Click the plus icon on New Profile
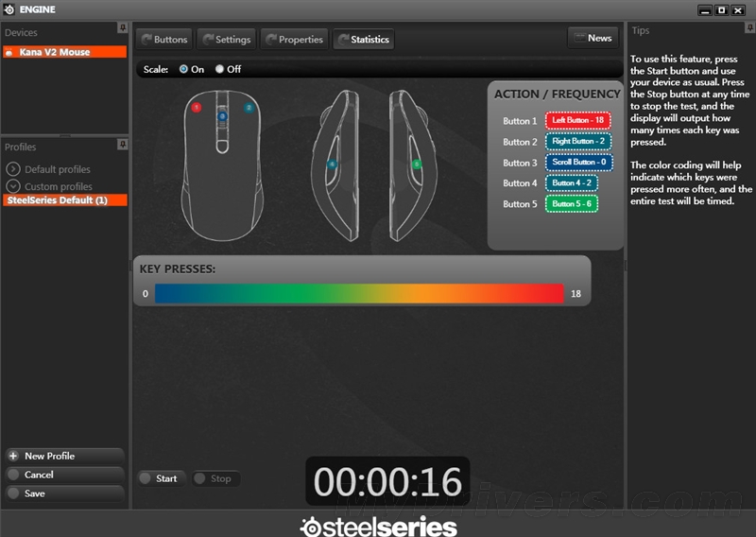The height and width of the screenshot is (537, 756). (13, 456)
